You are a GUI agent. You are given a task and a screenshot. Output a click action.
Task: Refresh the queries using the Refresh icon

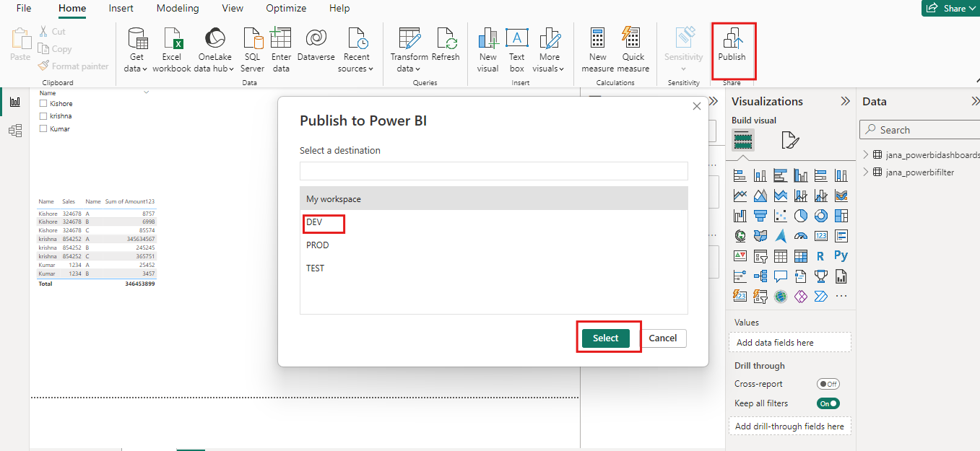click(446, 45)
